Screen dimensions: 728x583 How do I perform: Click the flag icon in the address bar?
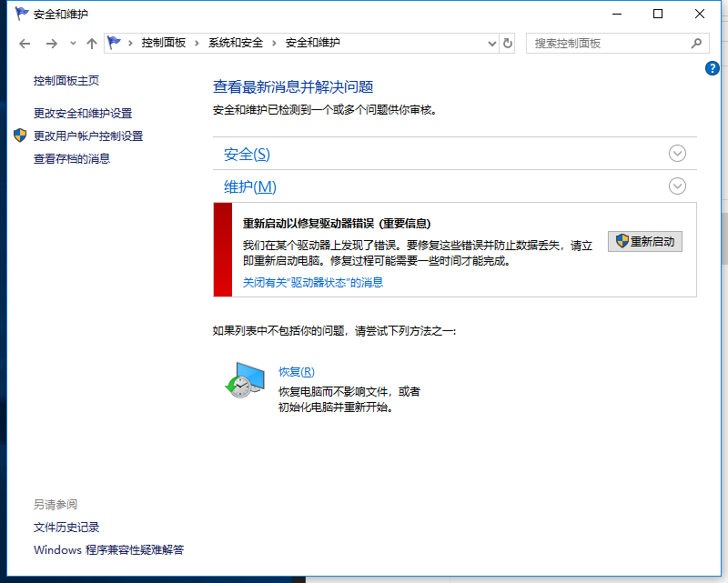tap(113, 42)
